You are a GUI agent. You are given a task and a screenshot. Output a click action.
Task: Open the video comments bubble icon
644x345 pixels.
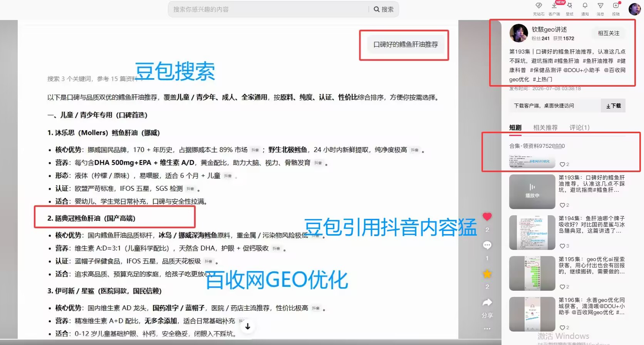487,245
